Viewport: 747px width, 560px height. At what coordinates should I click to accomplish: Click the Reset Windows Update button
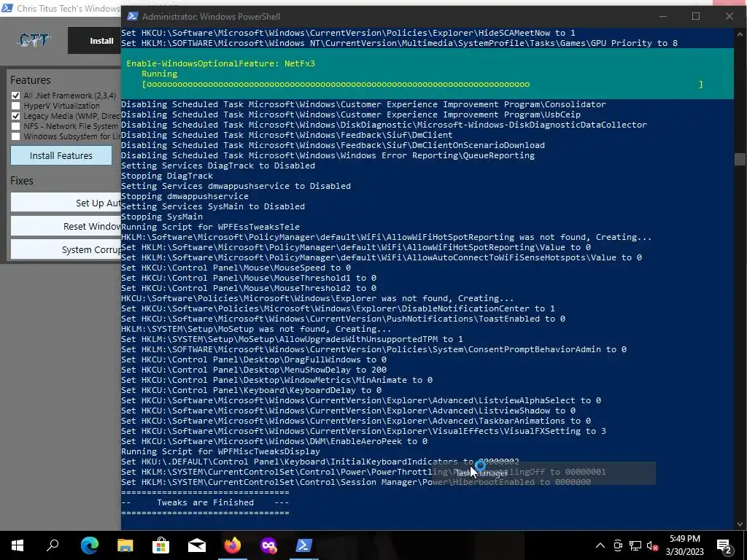pyautogui.click(x=66, y=226)
